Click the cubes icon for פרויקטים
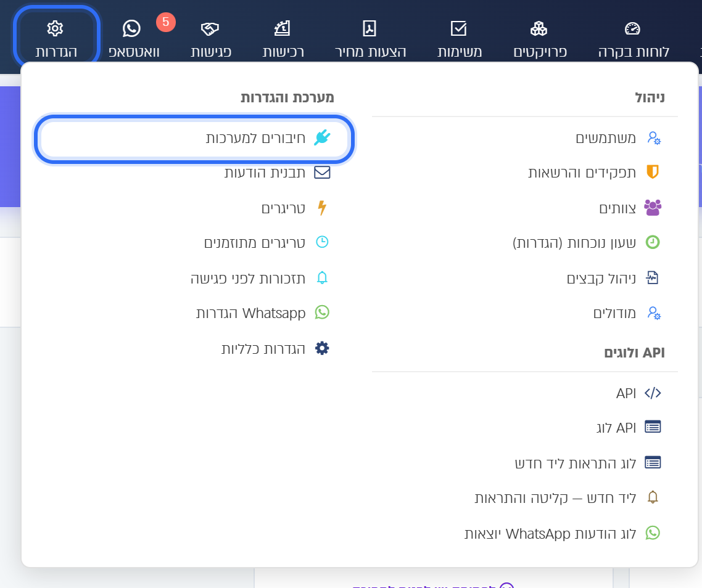 539,28
